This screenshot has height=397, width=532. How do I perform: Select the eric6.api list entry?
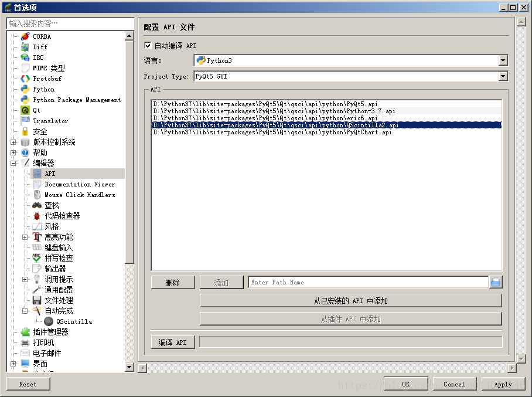pos(326,118)
